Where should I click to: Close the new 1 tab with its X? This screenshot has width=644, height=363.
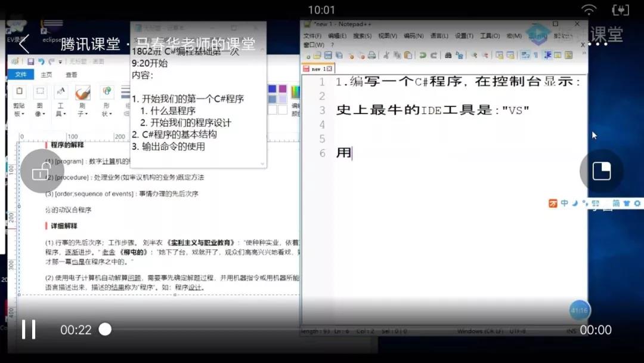(329, 69)
